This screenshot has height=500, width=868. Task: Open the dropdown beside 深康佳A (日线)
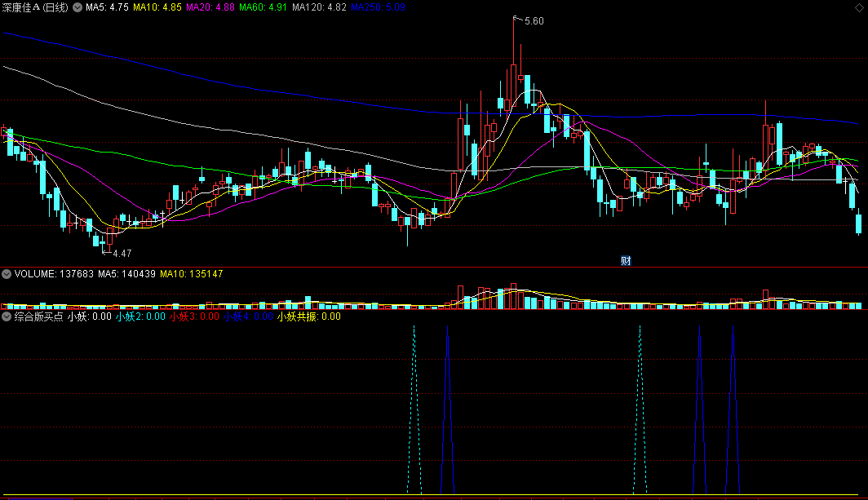77,8
